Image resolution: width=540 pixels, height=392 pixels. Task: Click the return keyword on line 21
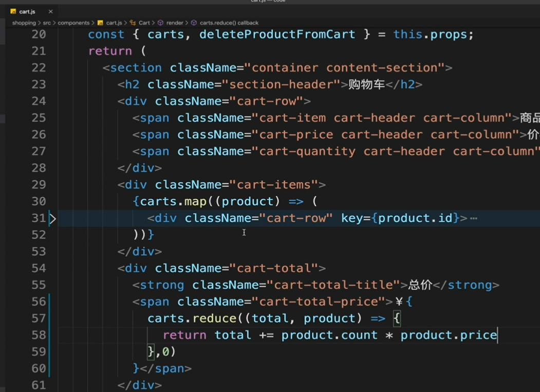[110, 51]
